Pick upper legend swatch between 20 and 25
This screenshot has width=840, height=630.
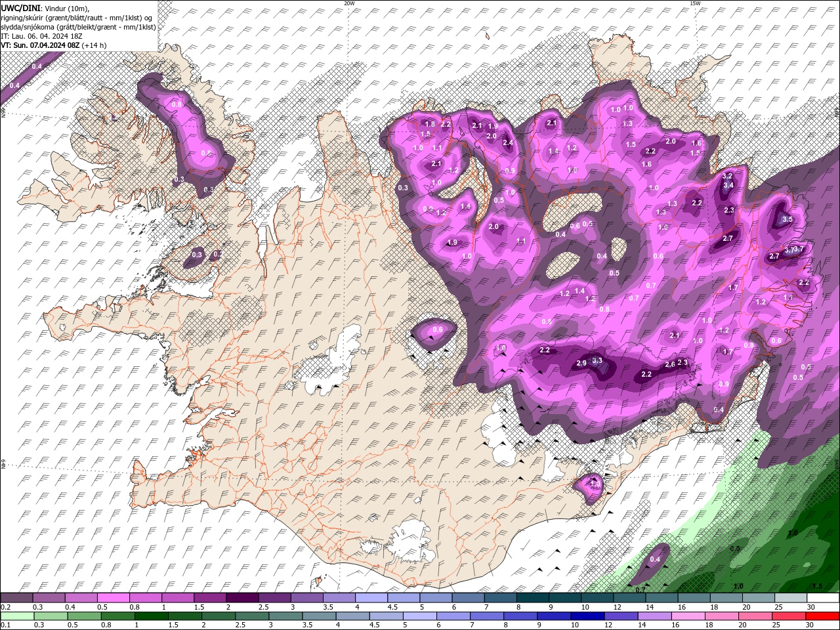[758, 598]
